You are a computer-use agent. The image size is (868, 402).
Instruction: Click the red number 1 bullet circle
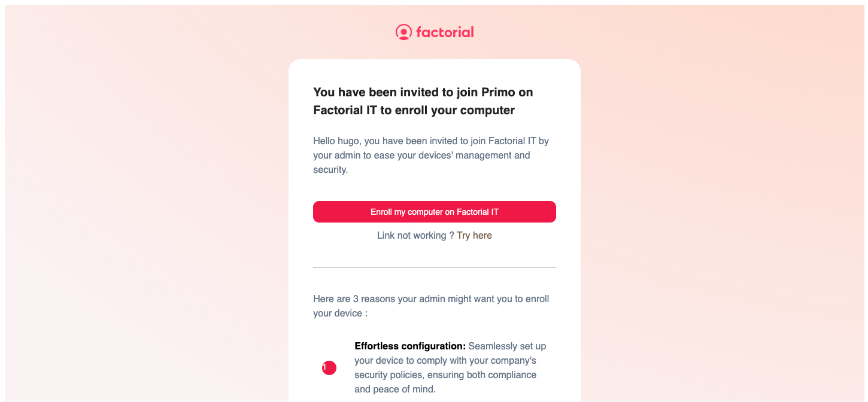click(x=329, y=368)
